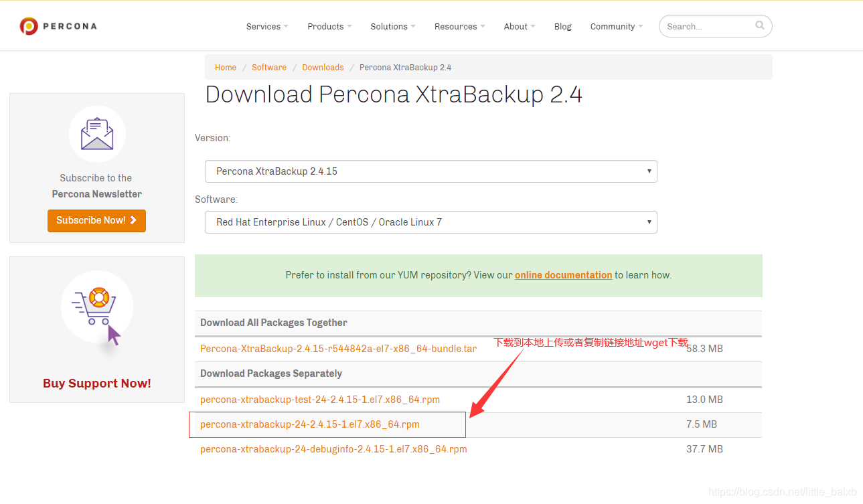This screenshot has height=504, width=863.
Task: Open the Solutions menu
Action: point(393,27)
